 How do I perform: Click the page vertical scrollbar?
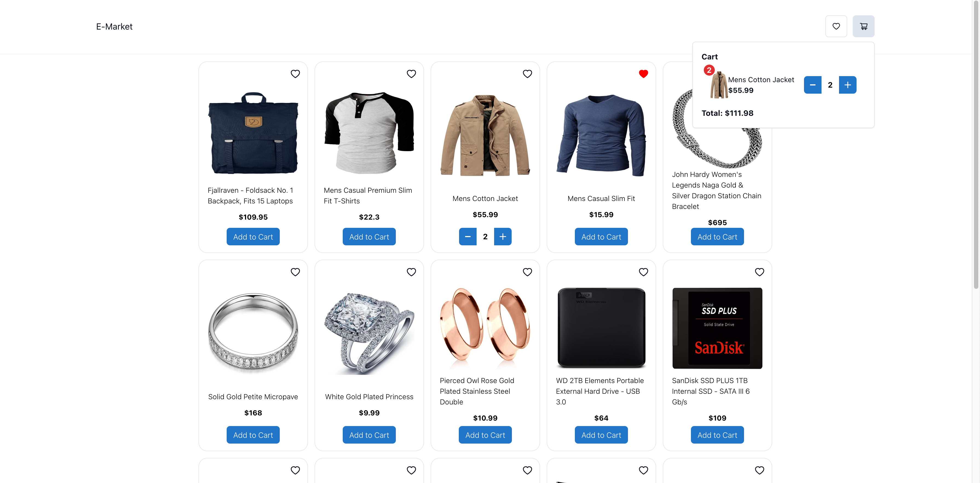point(976,145)
